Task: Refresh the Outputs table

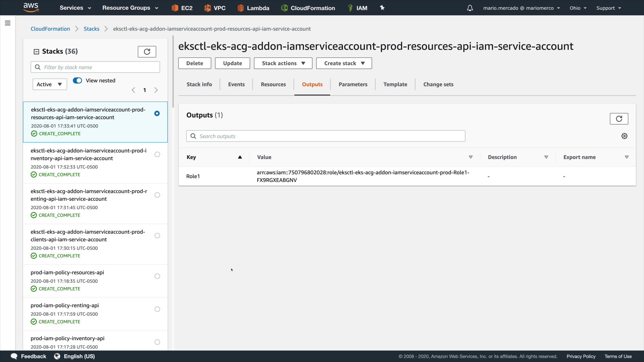Action: (619, 119)
